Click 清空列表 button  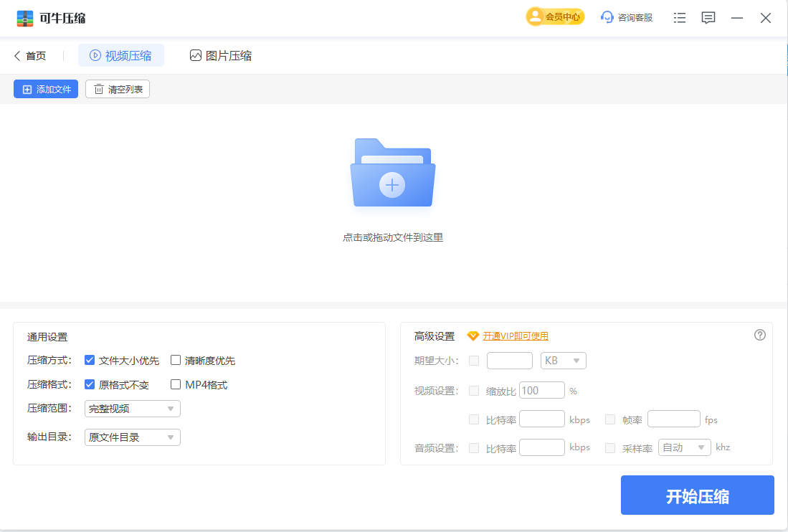click(118, 89)
